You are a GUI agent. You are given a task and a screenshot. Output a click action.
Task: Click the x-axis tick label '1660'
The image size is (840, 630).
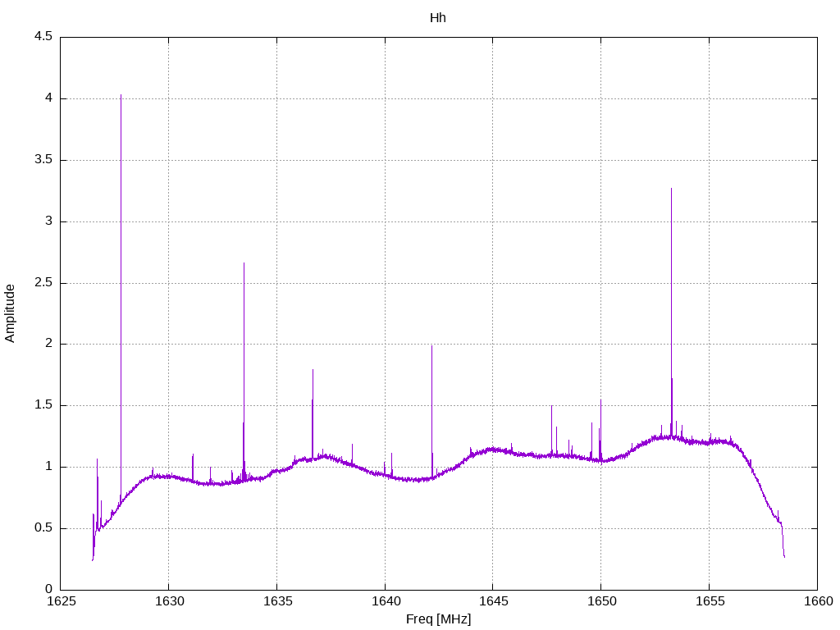point(818,601)
